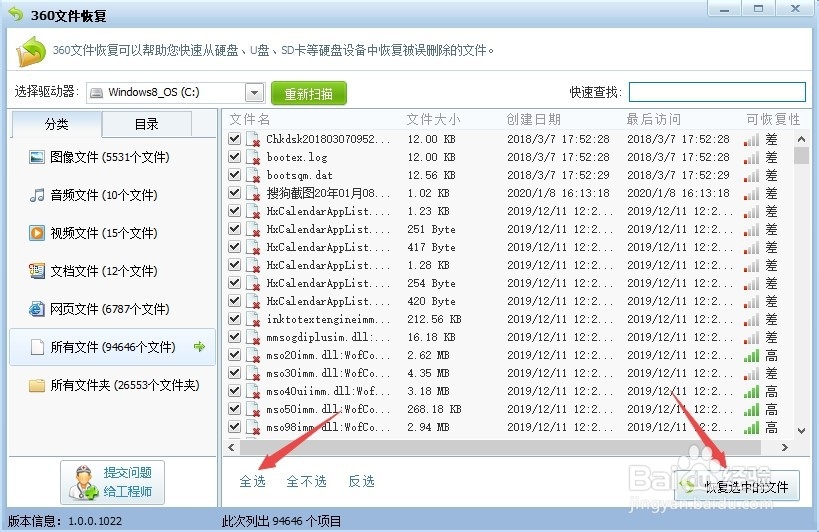Click recoverability bars for mso40uiimm.dll
Image resolution: width=819 pixels, height=532 pixels.
(x=751, y=392)
